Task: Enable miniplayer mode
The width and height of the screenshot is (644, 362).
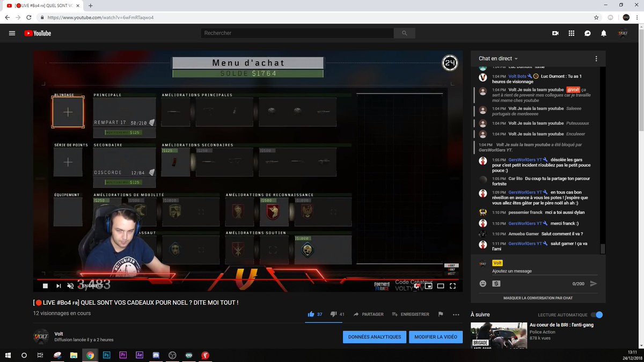Action: (x=428, y=286)
